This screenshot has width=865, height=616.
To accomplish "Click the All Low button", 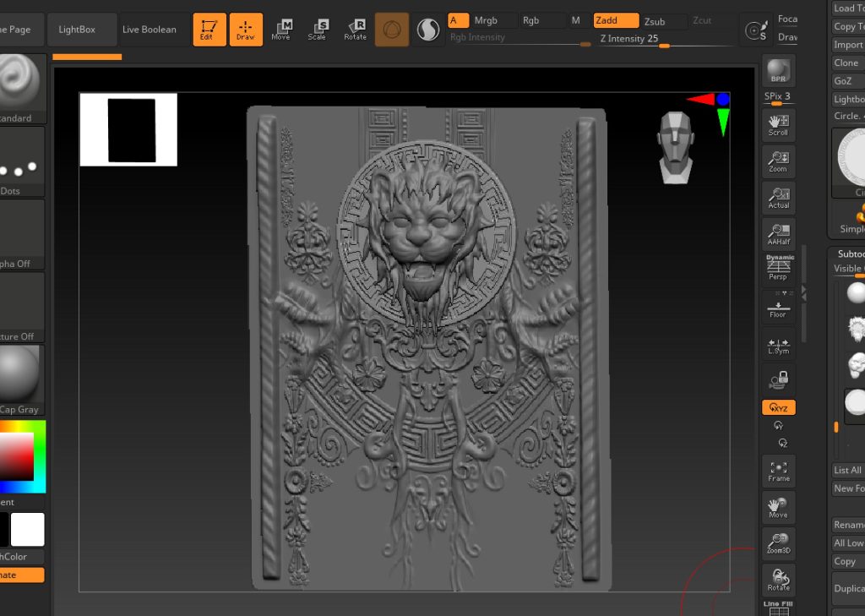I will pos(848,543).
